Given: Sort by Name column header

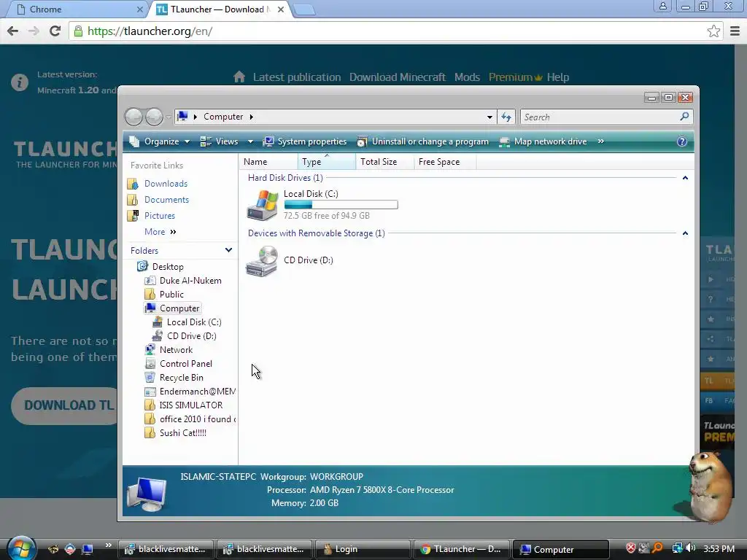Looking at the screenshot, I should pos(268,162).
